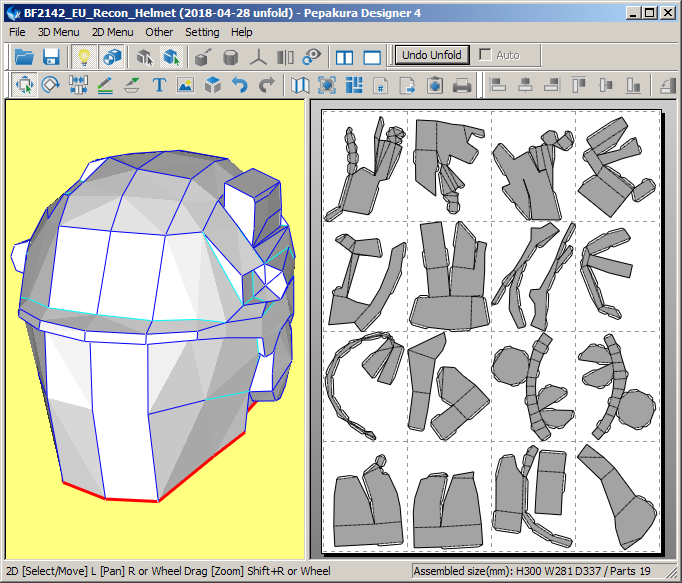Switch to split two-pane window layout
The width and height of the screenshot is (682, 583).
[x=345, y=56]
